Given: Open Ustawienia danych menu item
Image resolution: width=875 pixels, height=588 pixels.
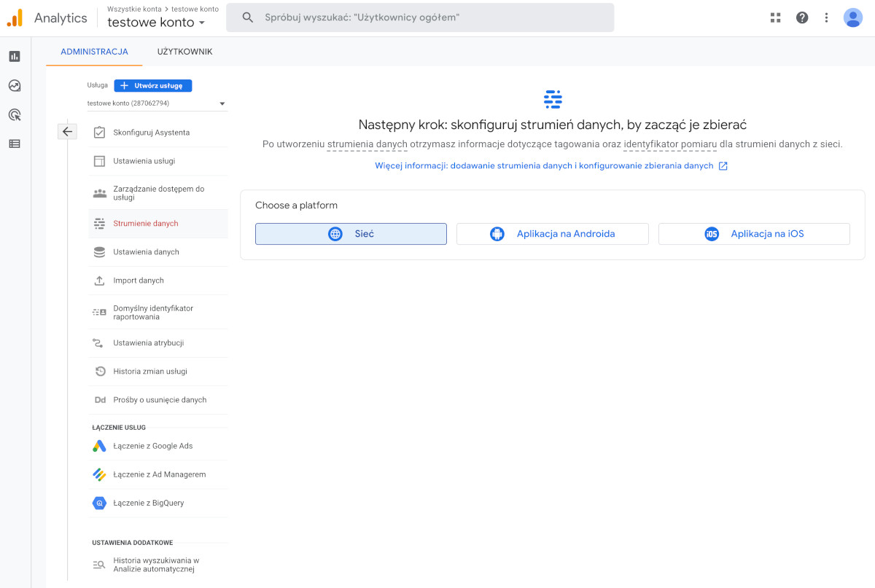Looking at the screenshot, I should [158, 252].
